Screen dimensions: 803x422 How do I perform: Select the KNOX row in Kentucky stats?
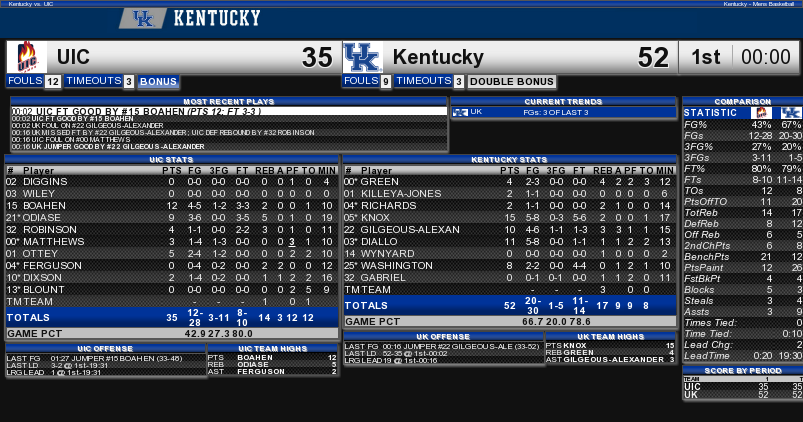(x=509, y=217)
